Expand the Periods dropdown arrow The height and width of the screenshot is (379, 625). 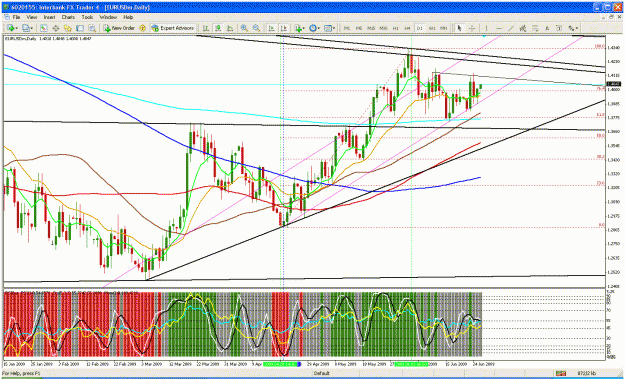319,28
